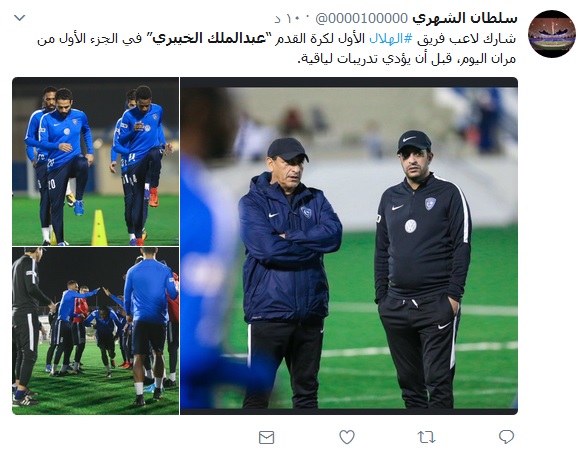The image size is (586, 451).
Task: Like the tweet with the heart icon
Action: pyautogui.click(x=347, y=437)
